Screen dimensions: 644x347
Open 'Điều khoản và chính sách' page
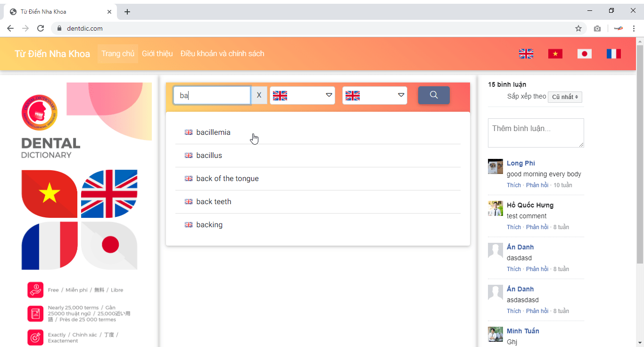tap(222, 54)
